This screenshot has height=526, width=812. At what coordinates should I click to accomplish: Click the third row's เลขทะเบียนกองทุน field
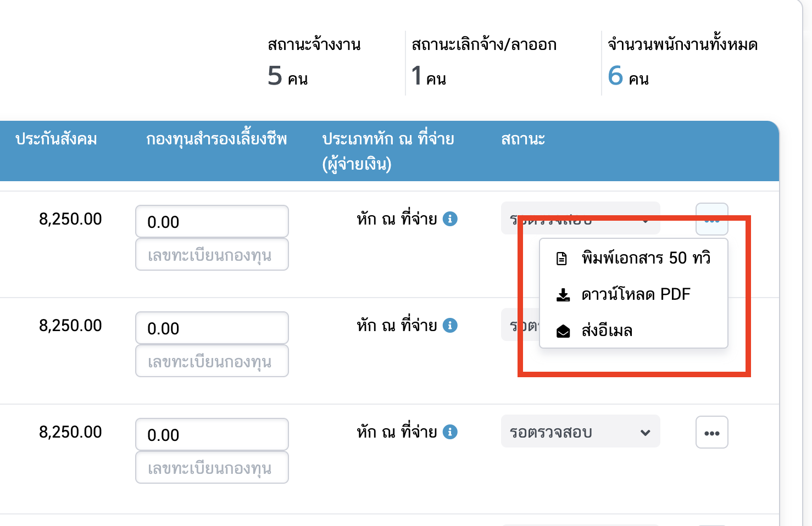tap(212, 468)
